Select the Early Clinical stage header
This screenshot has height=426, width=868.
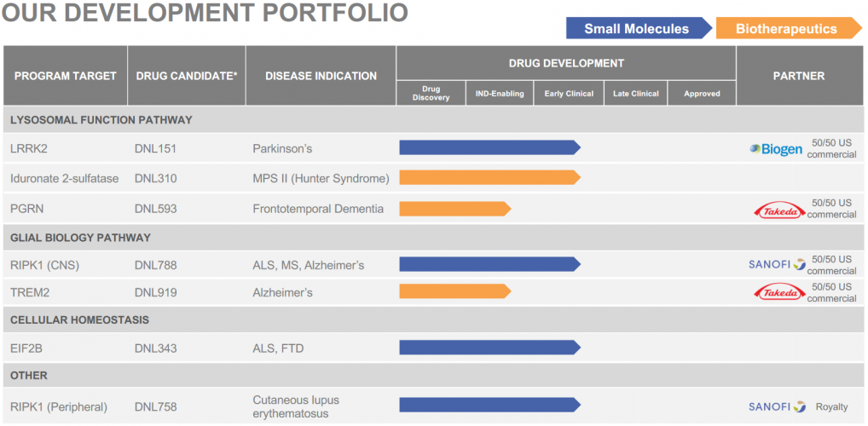click(569, 94)
